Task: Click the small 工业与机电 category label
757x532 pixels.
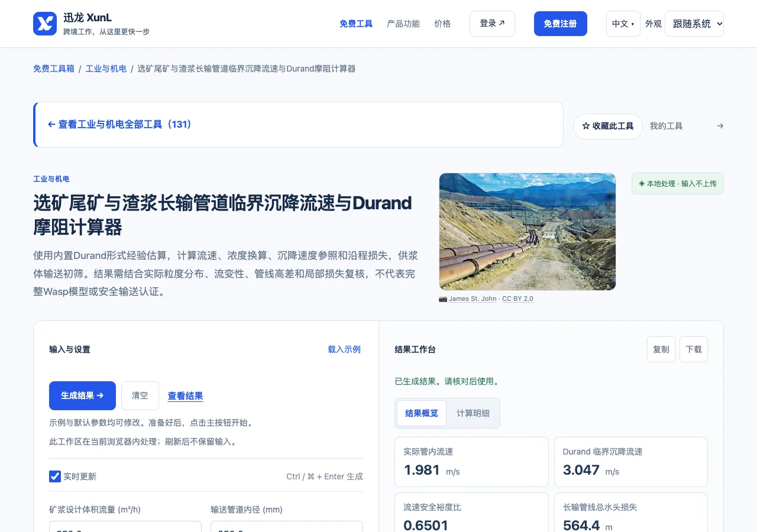Action: pyautogui.click(x=51, y=179)
